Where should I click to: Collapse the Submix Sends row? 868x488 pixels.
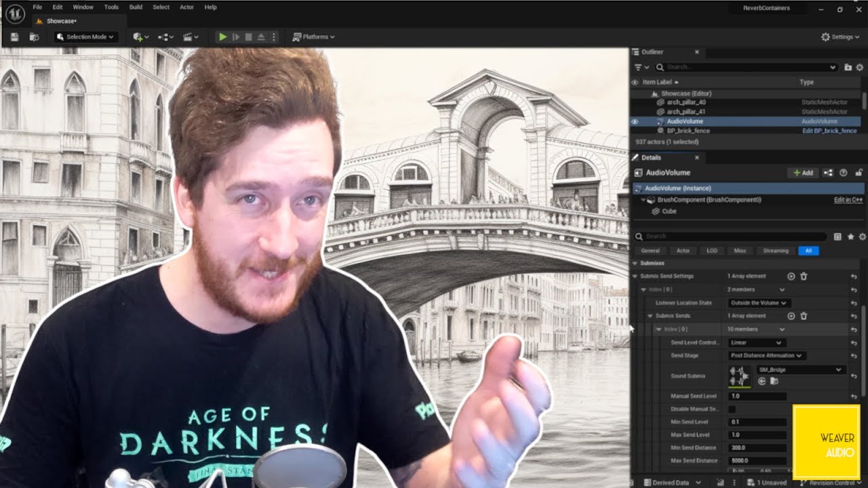click(650, 316)
